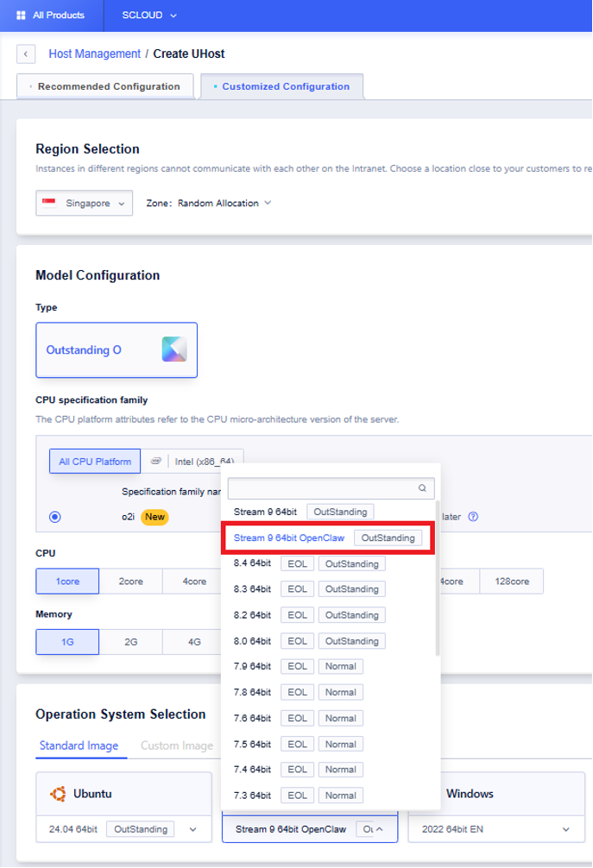
Task: Click the Singapore flag icon
Action: 49,204
